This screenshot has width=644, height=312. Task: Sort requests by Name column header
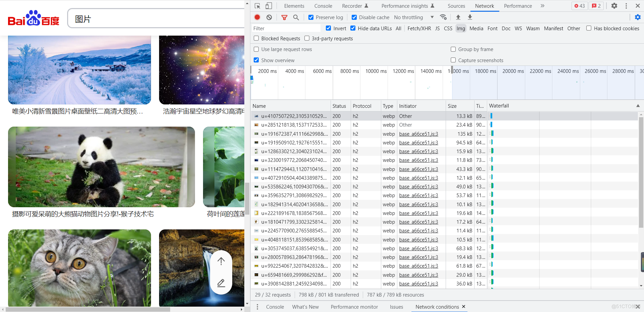click(291, 106)
